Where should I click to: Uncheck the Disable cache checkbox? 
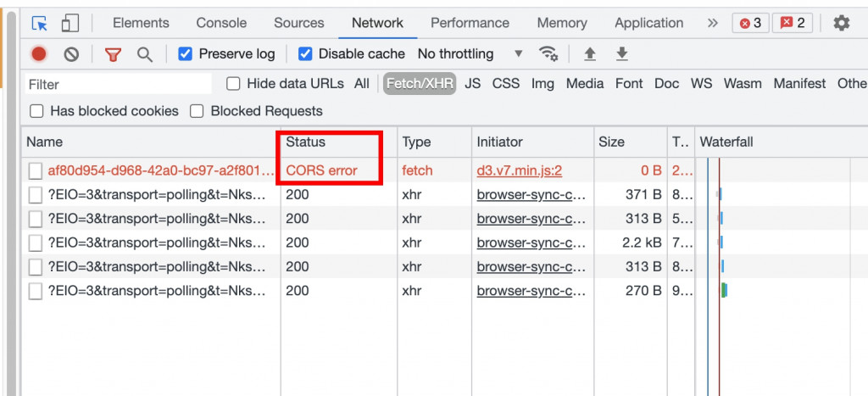tap(305, 54)
